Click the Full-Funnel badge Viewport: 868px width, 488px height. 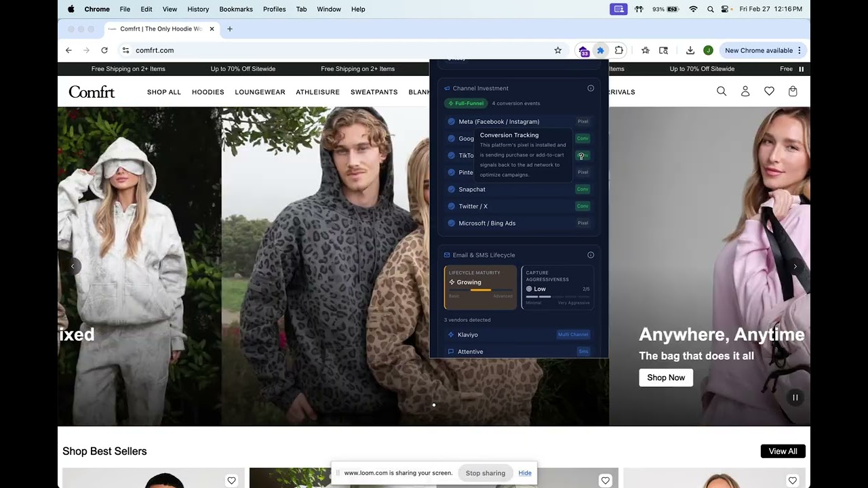point(466,104)
